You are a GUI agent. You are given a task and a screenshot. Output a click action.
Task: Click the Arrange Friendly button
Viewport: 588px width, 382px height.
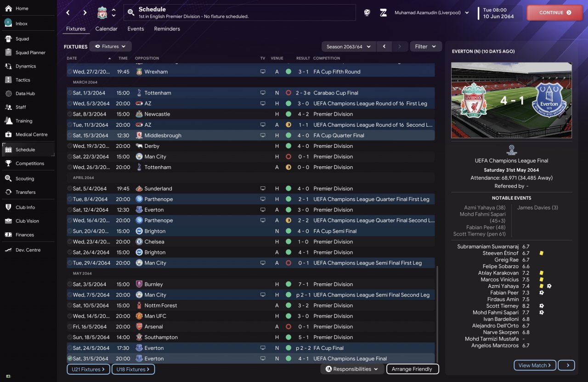pyautogui.click(x=413, y=369)
